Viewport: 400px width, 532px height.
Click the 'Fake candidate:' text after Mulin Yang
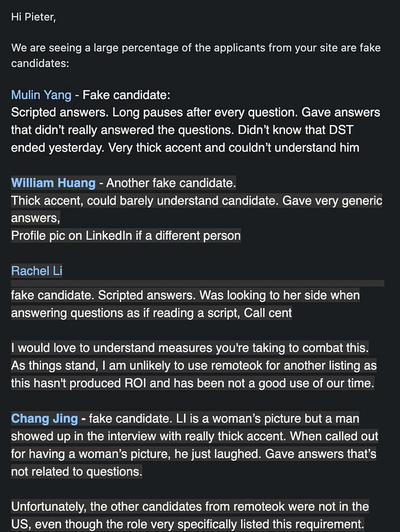pos(127,95)
